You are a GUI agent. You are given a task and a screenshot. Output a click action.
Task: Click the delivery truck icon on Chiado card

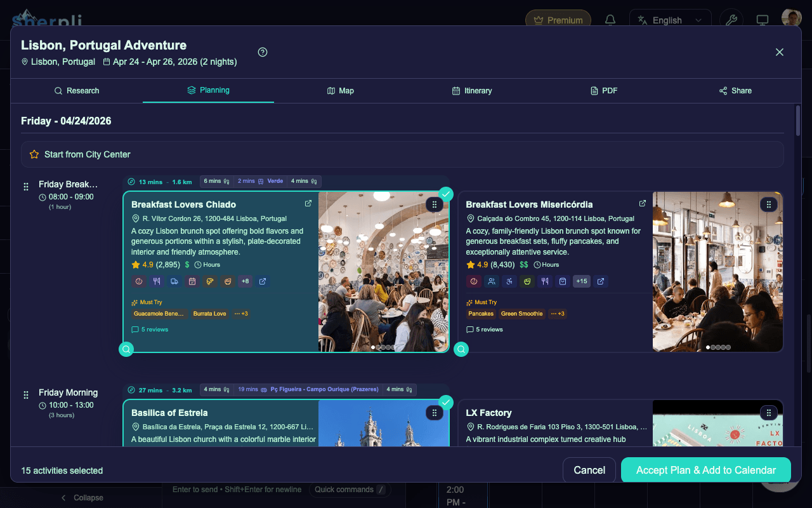(174, 281)
